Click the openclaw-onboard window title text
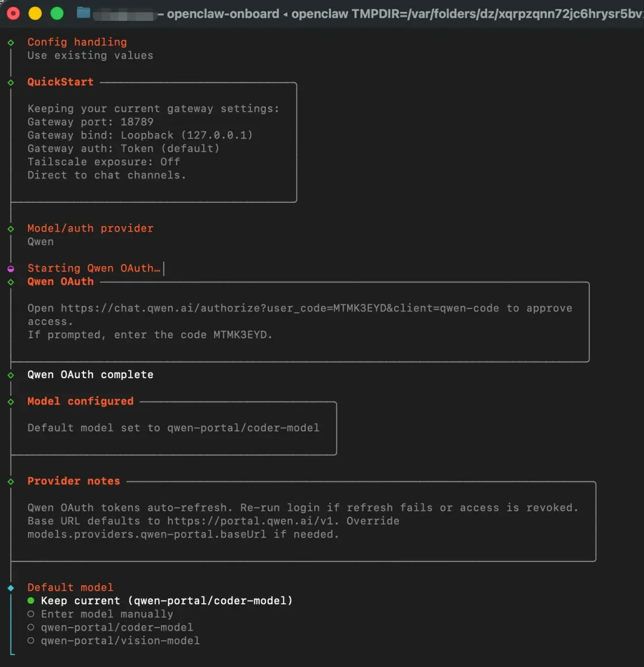This screenshot has height=667, width=644. (x=223, y=14)
